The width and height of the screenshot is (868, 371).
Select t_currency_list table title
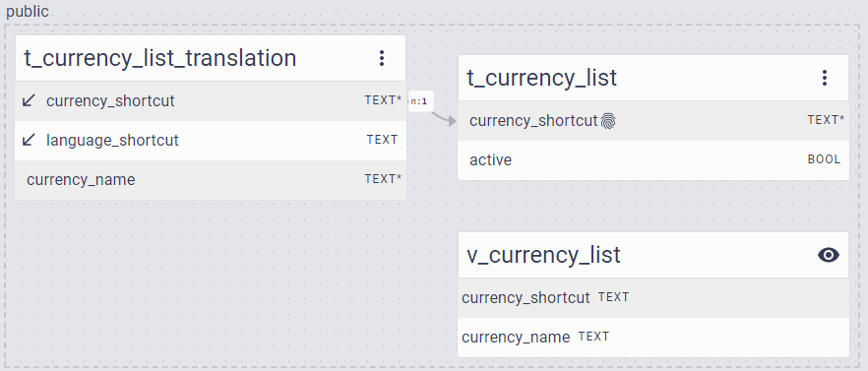pyautogui.click(x=542, y=78)
